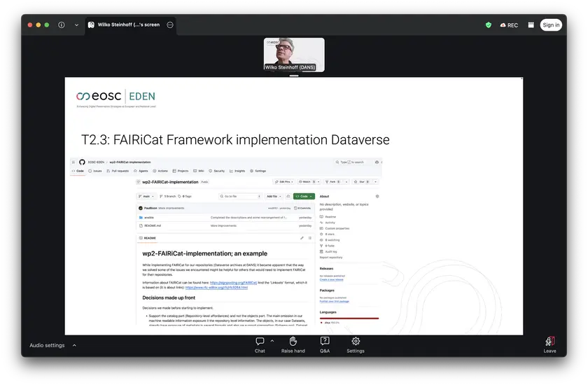Screen dimensions: 588x385
Task: Open the more options ellipsis on the screen tab
Action: point(170,24)
